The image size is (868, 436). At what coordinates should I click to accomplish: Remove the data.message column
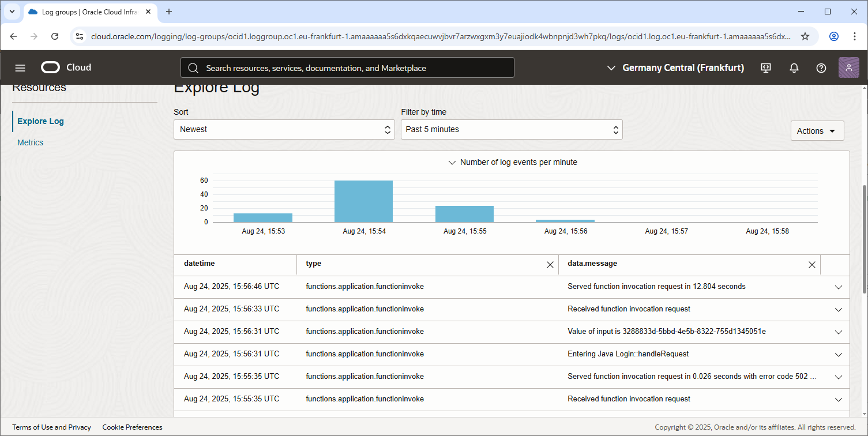[811, 265]
